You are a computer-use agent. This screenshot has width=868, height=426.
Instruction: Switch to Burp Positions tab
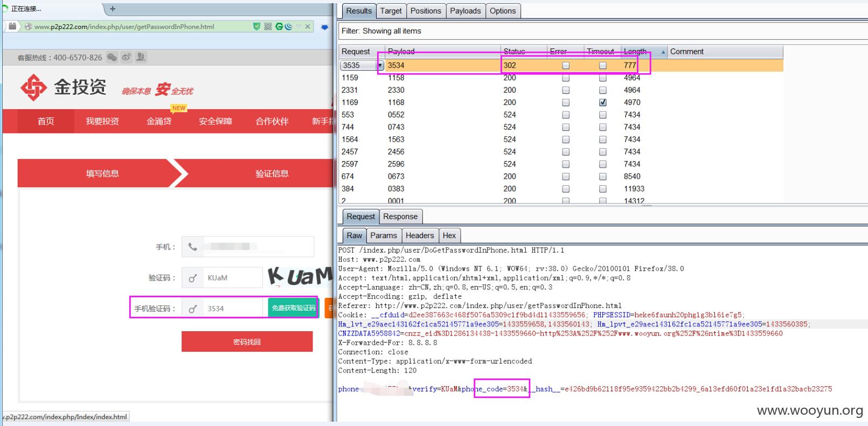(426, 11)
